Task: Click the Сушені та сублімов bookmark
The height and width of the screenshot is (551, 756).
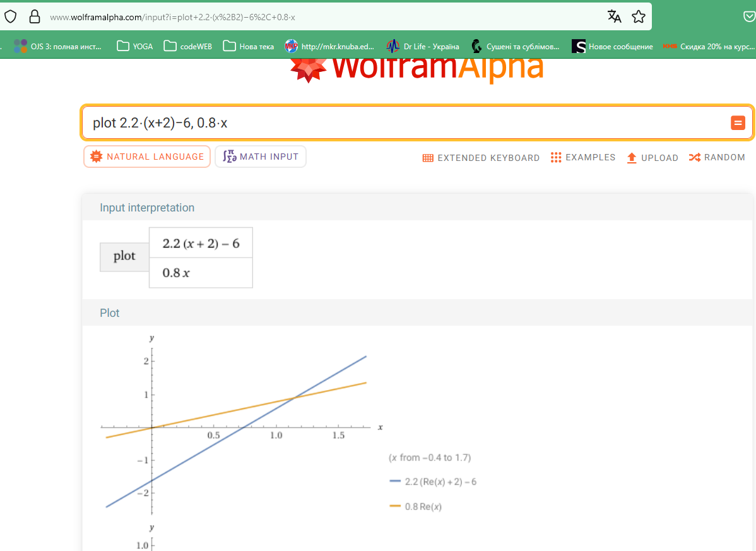Action: click(x=515, y=45)
